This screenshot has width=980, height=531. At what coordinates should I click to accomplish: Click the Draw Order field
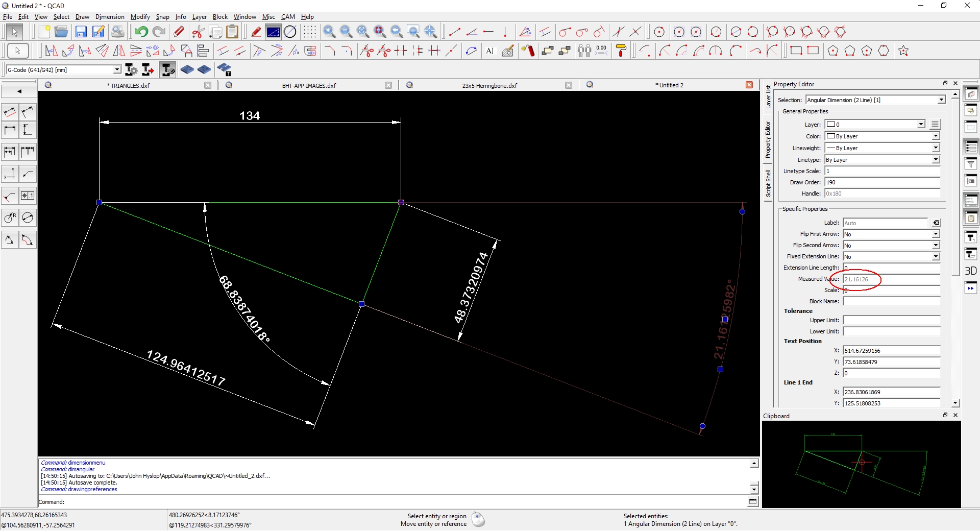[x=882, y=182]
